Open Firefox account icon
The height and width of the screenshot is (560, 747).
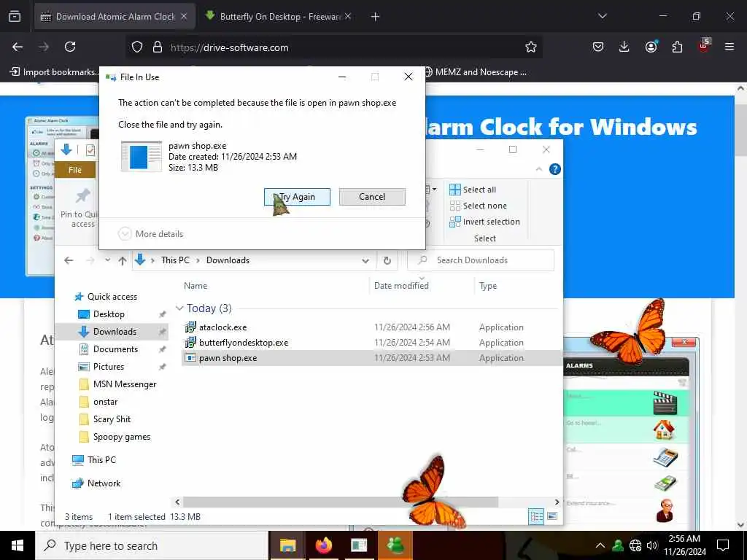click(x=651, y=47)
